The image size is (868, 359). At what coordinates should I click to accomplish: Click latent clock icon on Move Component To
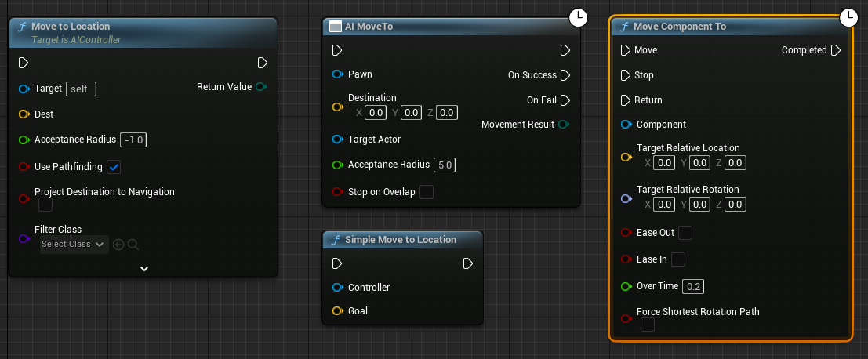pyautogui.click(x=848, y=18)
